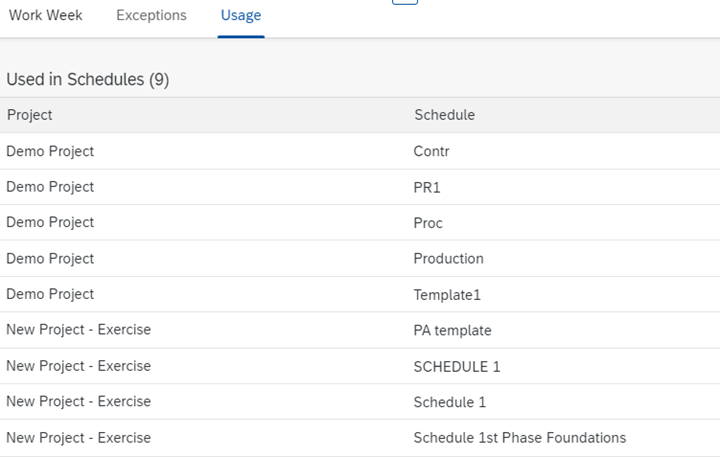Switch to the Work Week tab
Screen dimensions: 720x457
45,15
